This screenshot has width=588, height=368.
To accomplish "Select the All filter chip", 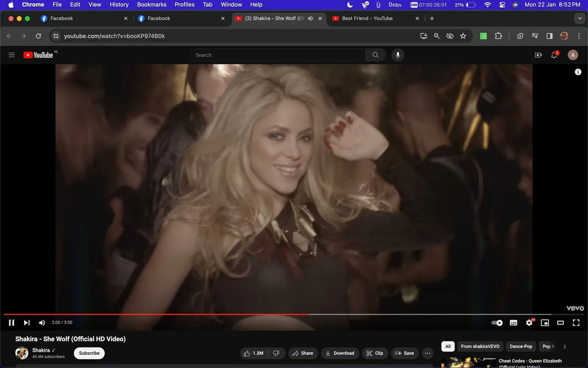I will click(448, 347).
